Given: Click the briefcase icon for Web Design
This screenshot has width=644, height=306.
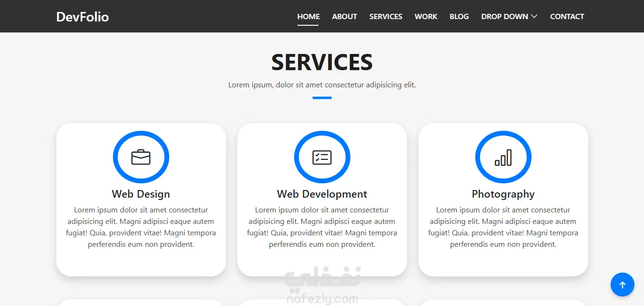Looking at the screenshot, I should 141,157.
